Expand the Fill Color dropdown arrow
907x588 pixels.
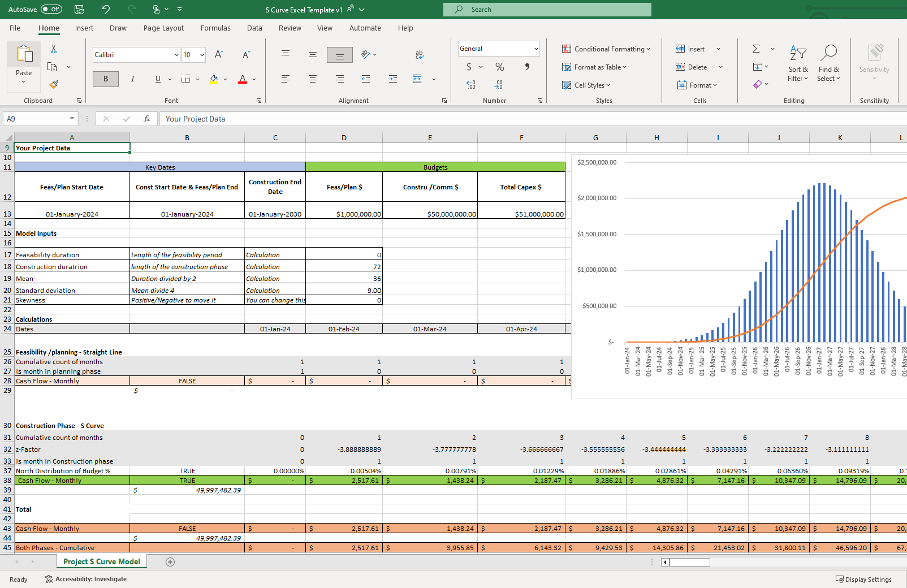tap(225, 79)
